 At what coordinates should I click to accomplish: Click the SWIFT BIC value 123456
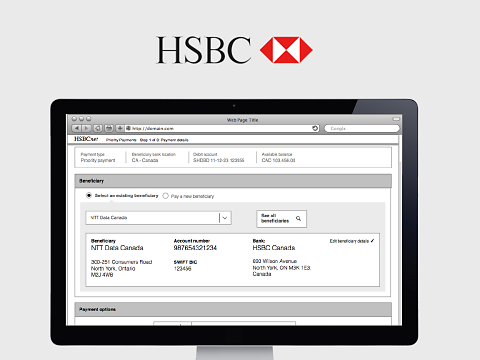182,269
